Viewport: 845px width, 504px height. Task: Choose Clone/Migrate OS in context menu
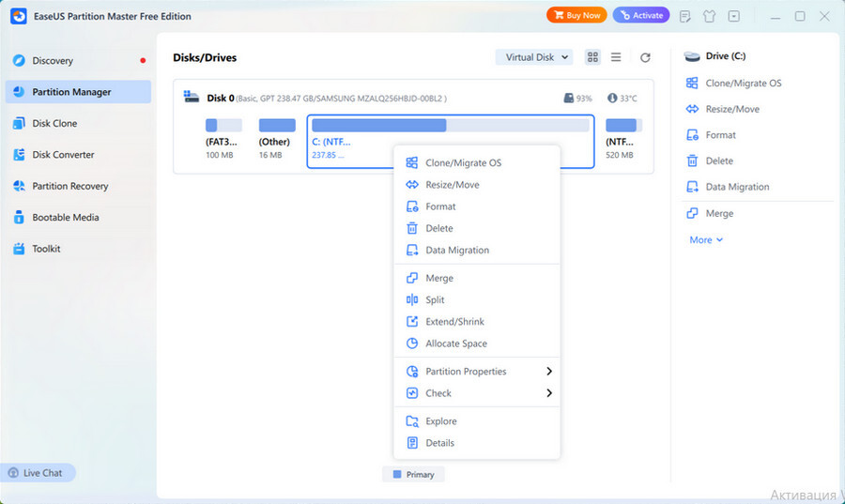tap(477, 162)
